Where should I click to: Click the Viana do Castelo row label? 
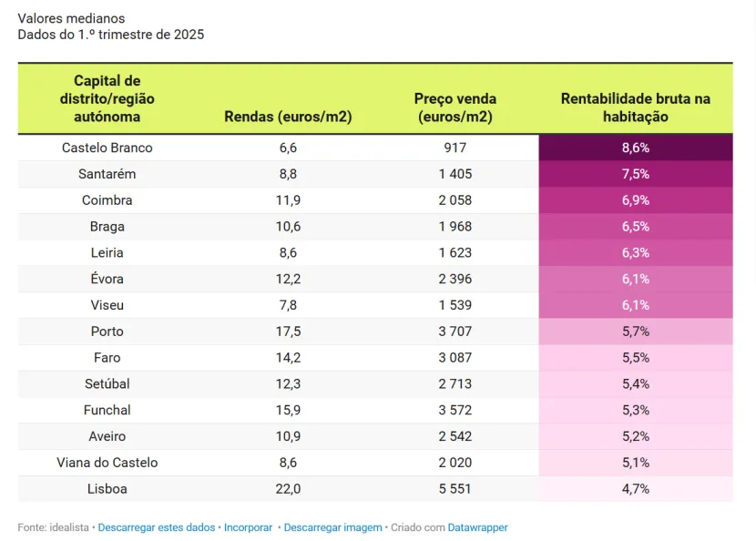(107, 463)
